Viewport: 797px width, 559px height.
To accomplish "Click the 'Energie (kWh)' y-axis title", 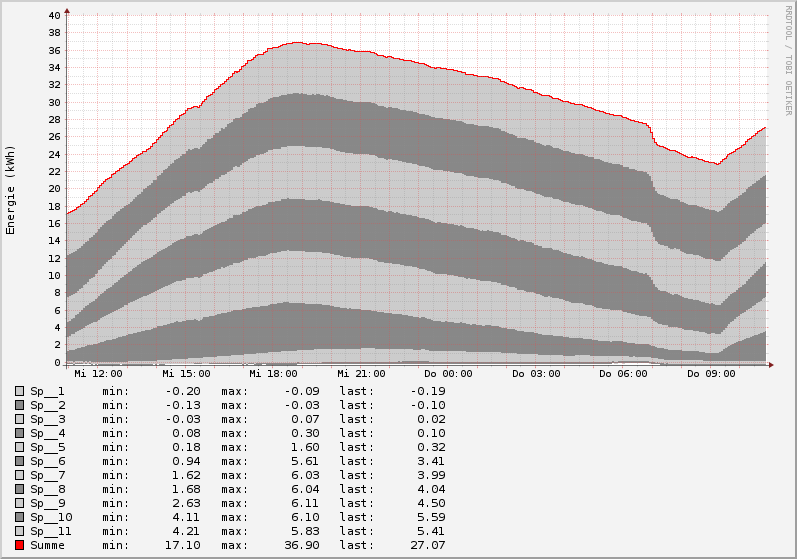I will (x=11, y=190).
